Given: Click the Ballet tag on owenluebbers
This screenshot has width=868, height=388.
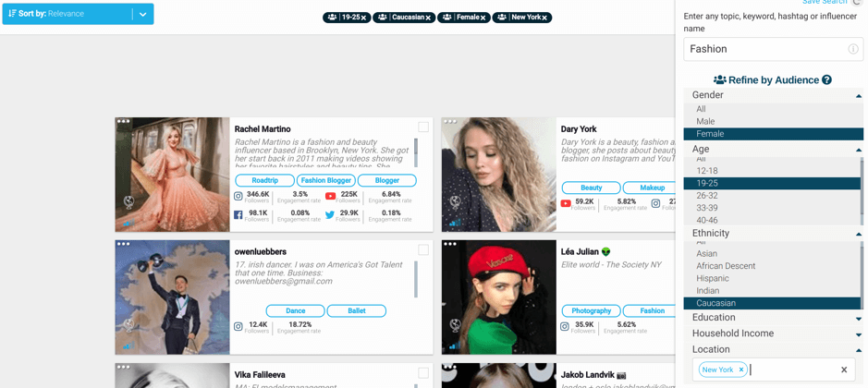Looking at the screenshot, I should pos(357,311).
